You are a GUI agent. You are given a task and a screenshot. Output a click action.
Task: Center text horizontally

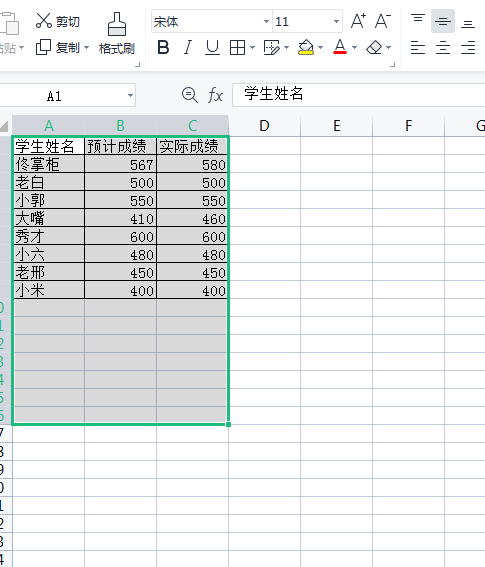pos(443,47)
